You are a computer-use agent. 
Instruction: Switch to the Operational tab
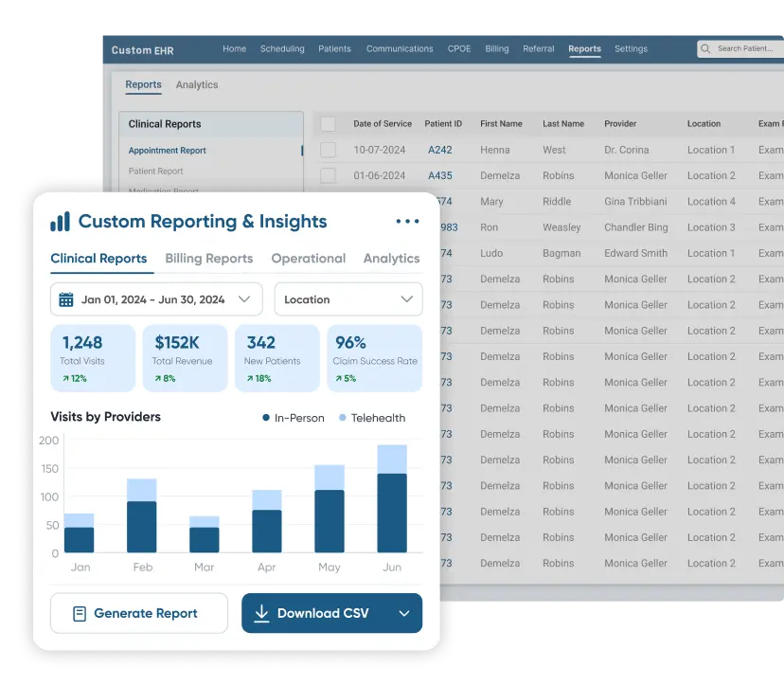[x=309, y=258]
